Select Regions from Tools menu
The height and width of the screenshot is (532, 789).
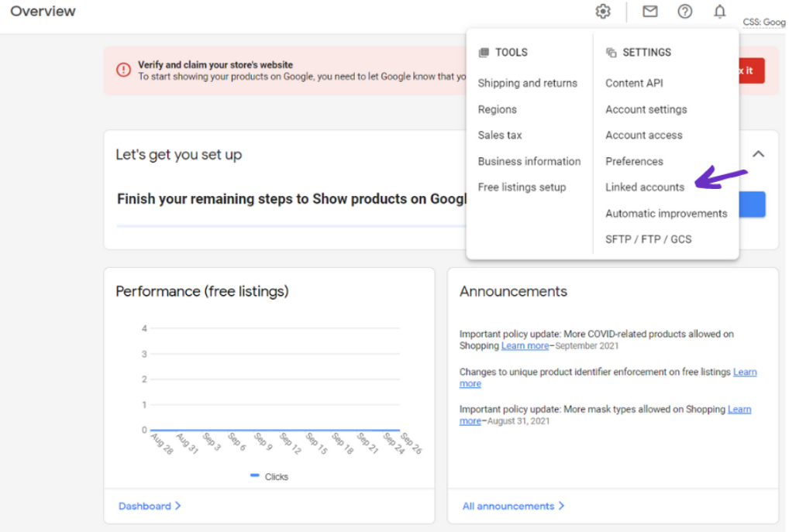tap(497, 109)
